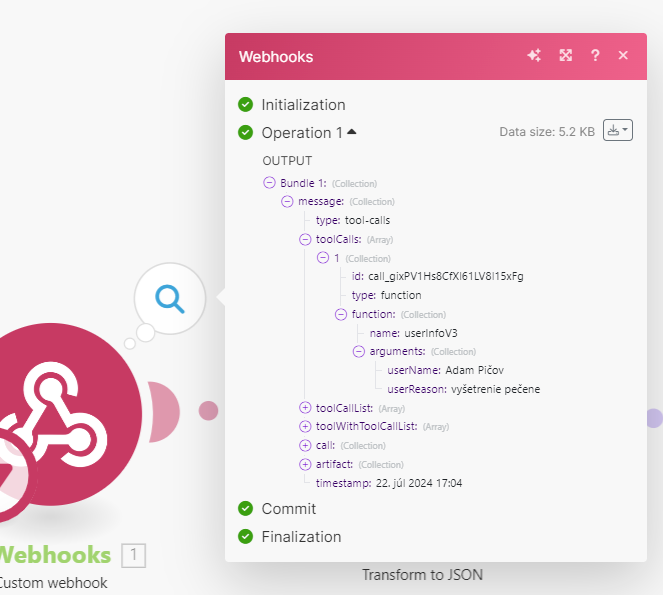Click the pink connector dot between modules
The width and height of the screenshot is (663, 595).
coord(208,411)
